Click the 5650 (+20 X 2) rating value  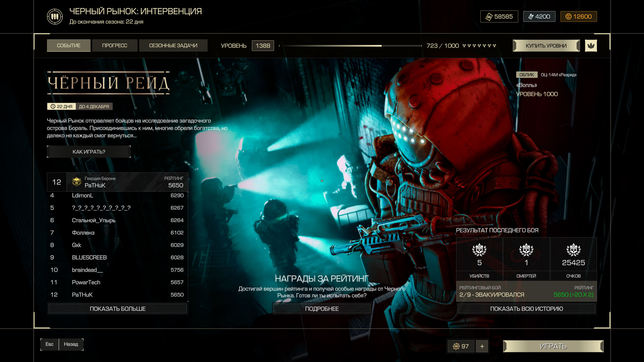[x=574, y=295]
